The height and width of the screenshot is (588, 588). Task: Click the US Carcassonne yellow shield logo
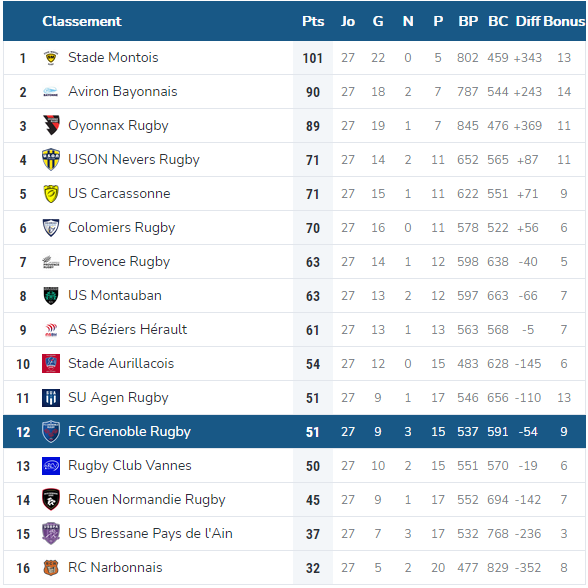pyautogui.click(x=51, y=194)
